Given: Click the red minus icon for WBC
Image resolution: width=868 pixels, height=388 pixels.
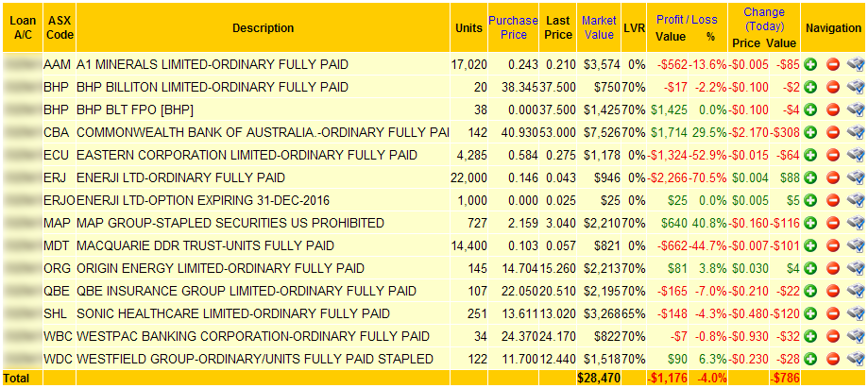Looking at the screenshot, I should [x=833, y=336].
